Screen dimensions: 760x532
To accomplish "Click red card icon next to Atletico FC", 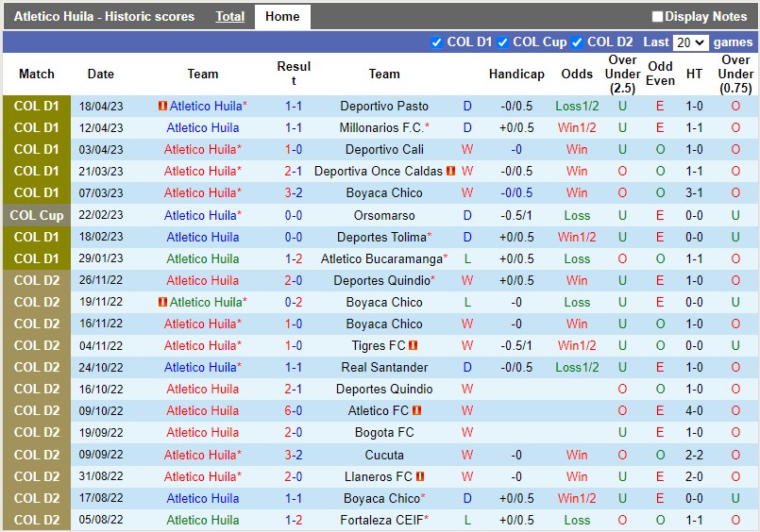I will (x=416, y=410).
